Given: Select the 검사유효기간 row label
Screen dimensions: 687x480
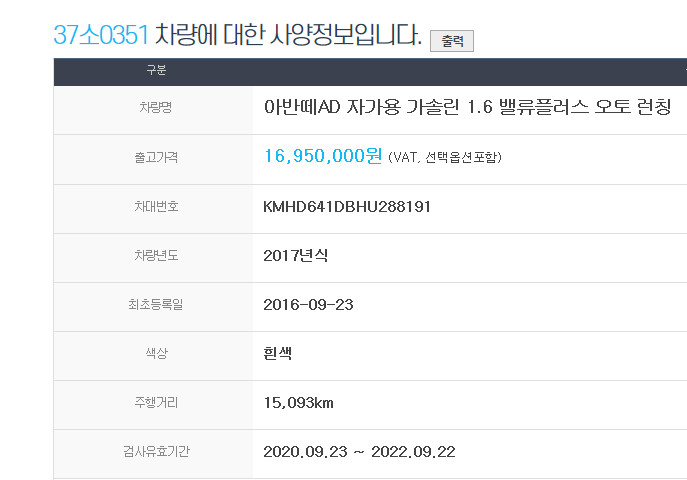Looking at the screenshot, I should pyautogui.click(x=156, y=451).
